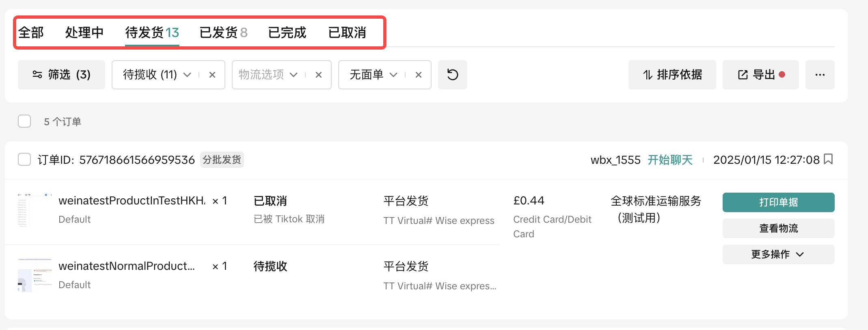Screen dimensions: 868x330
Task: Clear the 物流选项 filter with its X
Action: [x=318, y=75]
